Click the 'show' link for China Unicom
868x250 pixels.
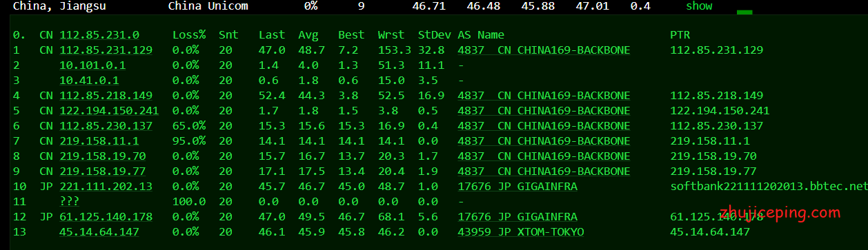699,6
